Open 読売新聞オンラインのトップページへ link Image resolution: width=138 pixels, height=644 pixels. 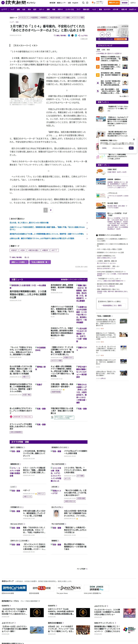click(74, 279)
